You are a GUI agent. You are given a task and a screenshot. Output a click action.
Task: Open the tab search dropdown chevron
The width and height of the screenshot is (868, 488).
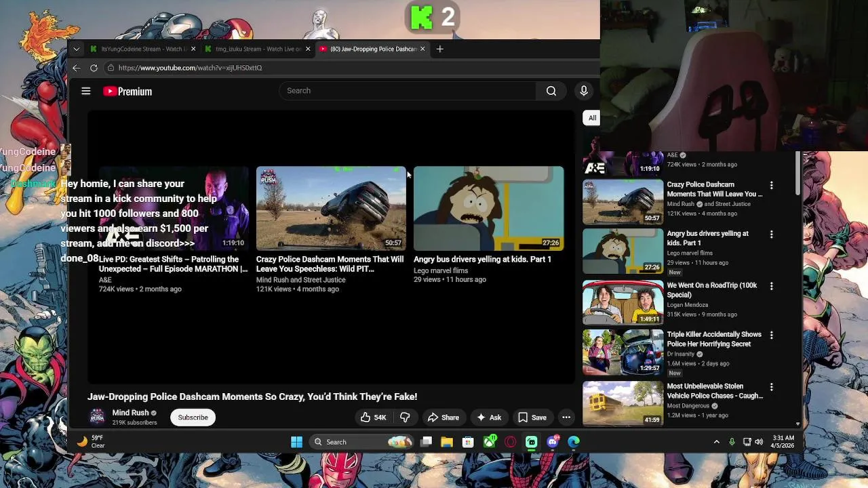77,49
